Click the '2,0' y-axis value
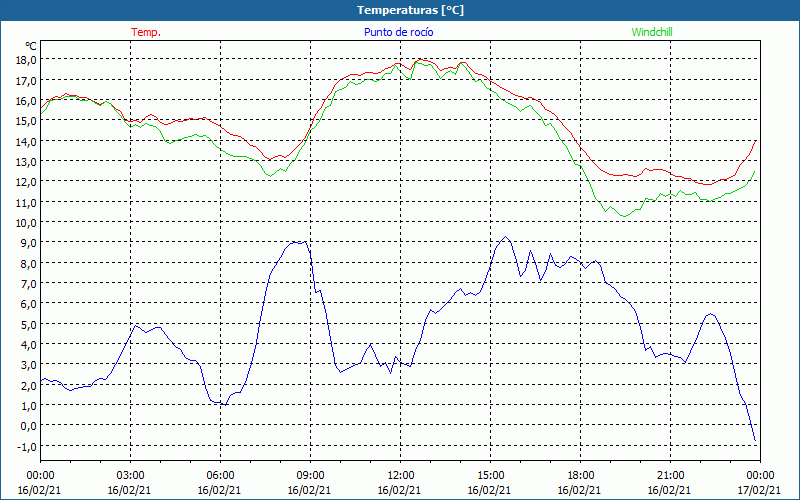Image resolution: width=800 pixels, height=500 pixels. (x=30, y=386)
